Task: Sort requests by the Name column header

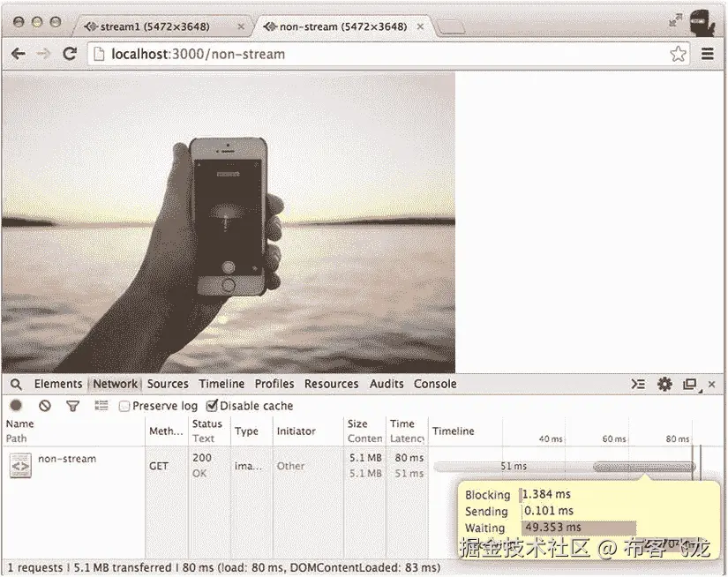Action: pos(73,431)
